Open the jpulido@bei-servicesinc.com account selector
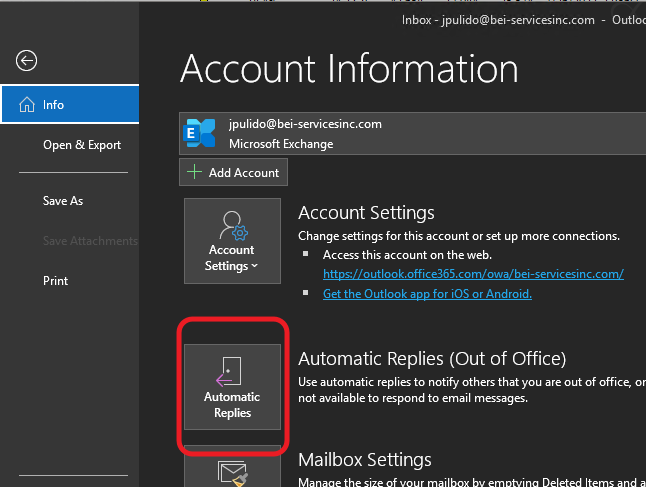646x487 pixels. [x=412, y=133]
